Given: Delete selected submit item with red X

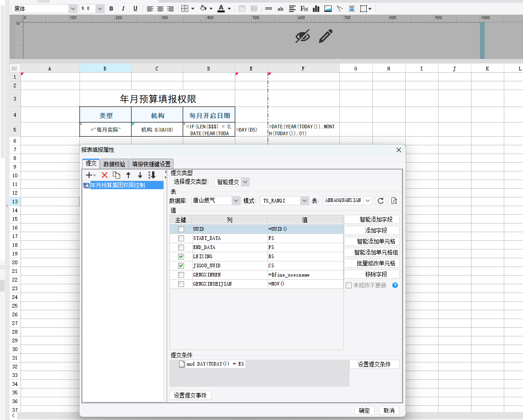Looking at the screenshot, I should (x=105, y=175).
